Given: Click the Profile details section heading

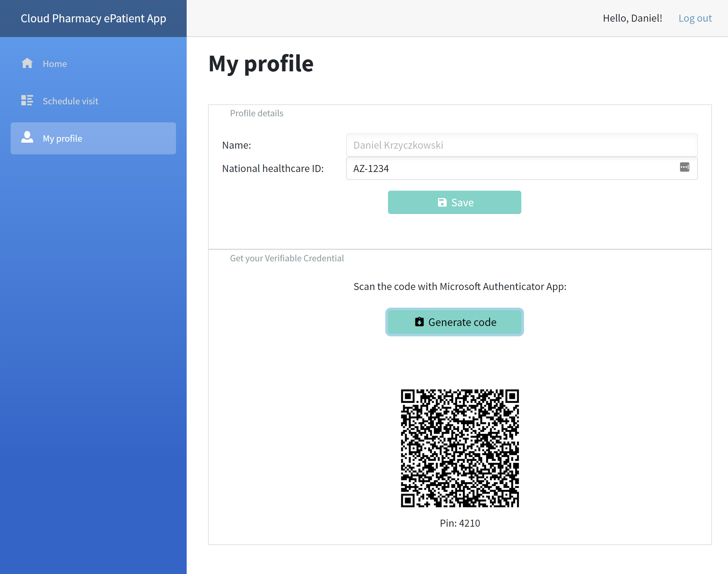Looking at the screenshot, I should point(256,113).
